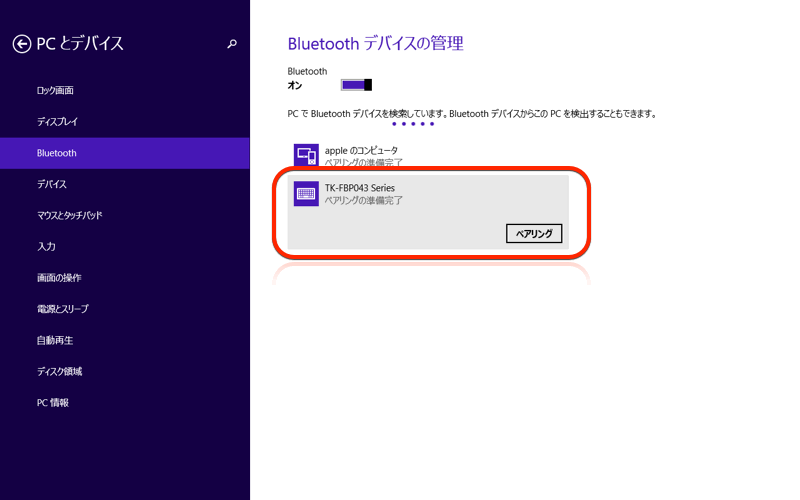The image size is (800, 500).
Task: Click the TK-FBP043 keyboard icon
Action: pos(306,194)
